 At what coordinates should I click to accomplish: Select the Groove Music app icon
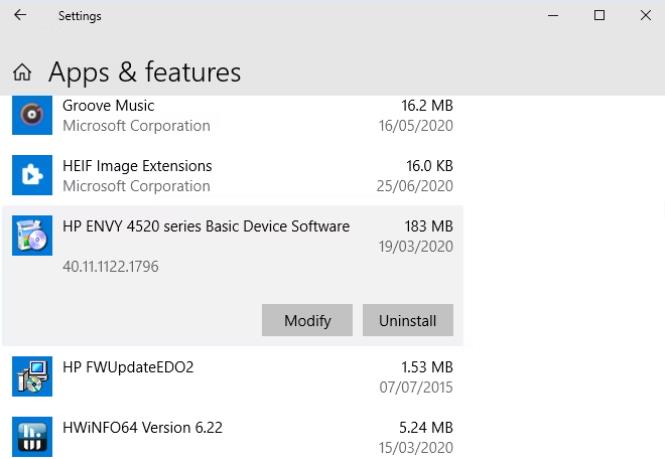tap(32, 115)
